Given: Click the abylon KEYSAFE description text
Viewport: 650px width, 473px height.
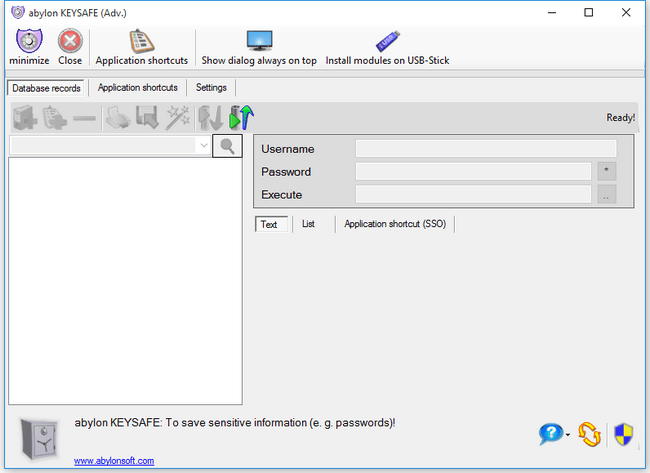Looking at the screenshot, I should 235,423.
